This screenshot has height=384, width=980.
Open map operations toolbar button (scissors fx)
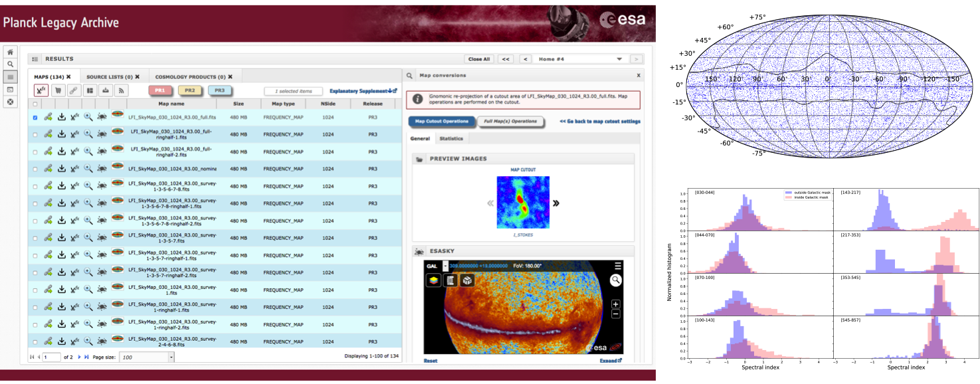[x=41, y=90]
